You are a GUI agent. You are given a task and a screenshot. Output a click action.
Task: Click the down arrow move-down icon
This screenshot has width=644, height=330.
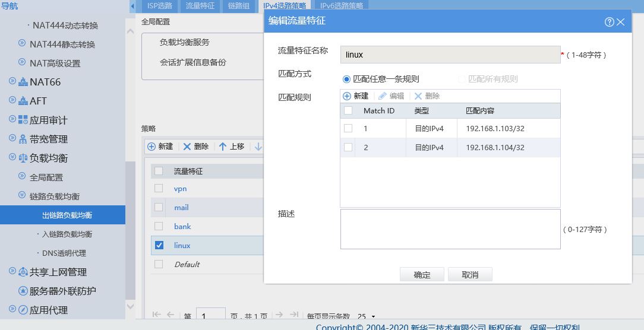258,147
